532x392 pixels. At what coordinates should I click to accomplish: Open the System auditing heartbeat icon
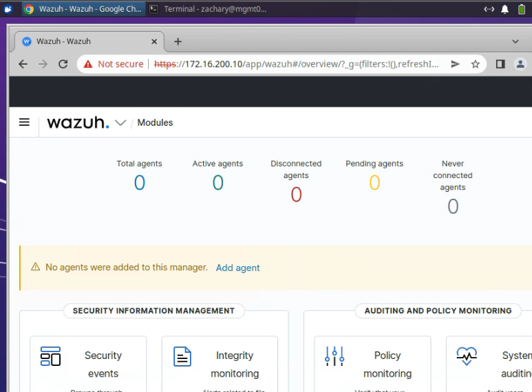point(467,356)
